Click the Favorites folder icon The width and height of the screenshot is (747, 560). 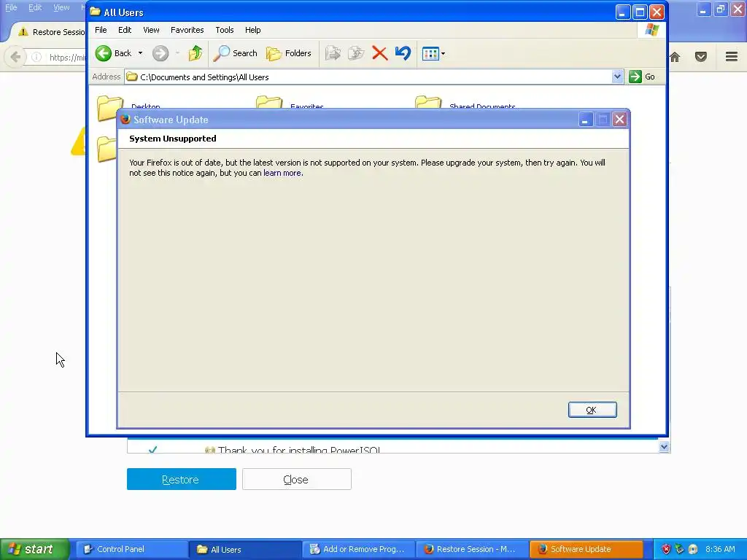[x=269, y=102]
